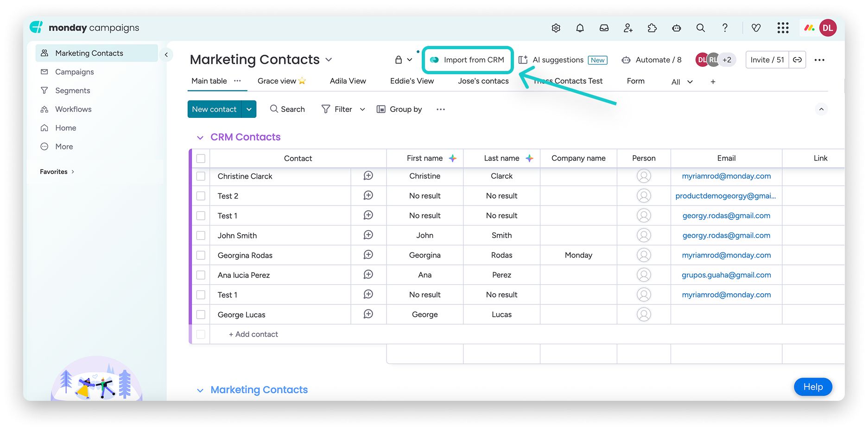This screenshot has height=431, width=868.
Task: Check the Test 2 row checkbox
Action: tap(201, 196)
